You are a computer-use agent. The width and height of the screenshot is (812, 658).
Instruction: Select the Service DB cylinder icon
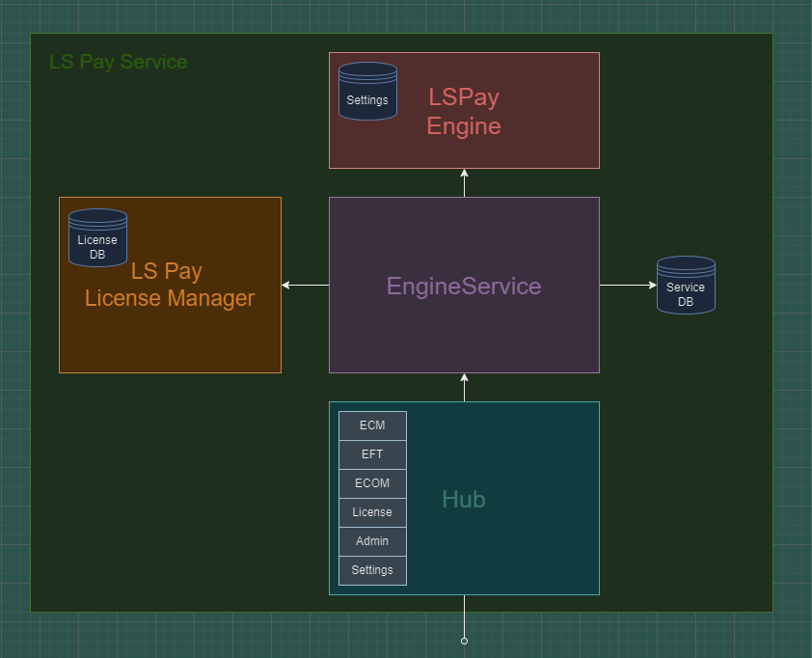(686, 286)
